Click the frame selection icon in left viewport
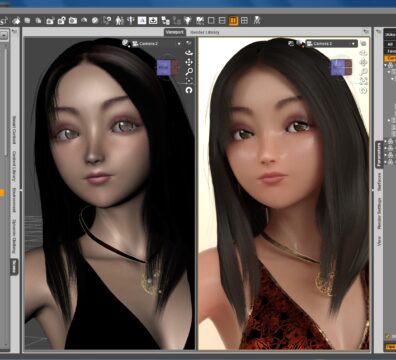The width and height of the screenshot is (396, 360). (189, 81)
